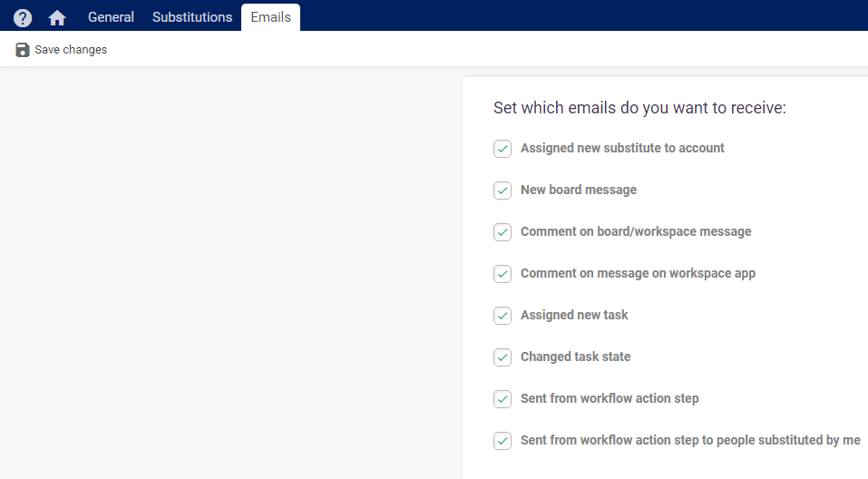This screenshot has height=479, width=868.
Task: Toggle the Changed task state checkbox
Action: (x=502, y=357)
